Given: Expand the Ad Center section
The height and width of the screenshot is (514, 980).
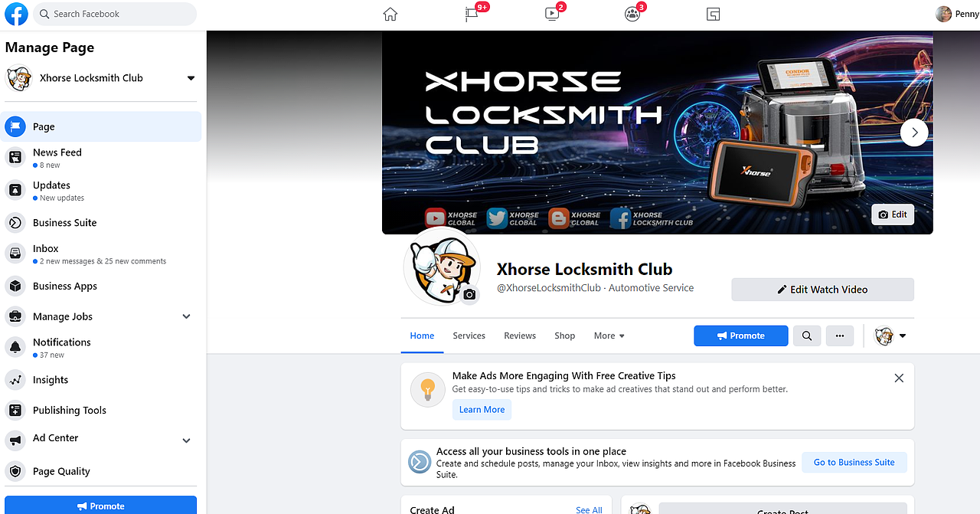Looking at the screenshot, I should tap(187, 440).
